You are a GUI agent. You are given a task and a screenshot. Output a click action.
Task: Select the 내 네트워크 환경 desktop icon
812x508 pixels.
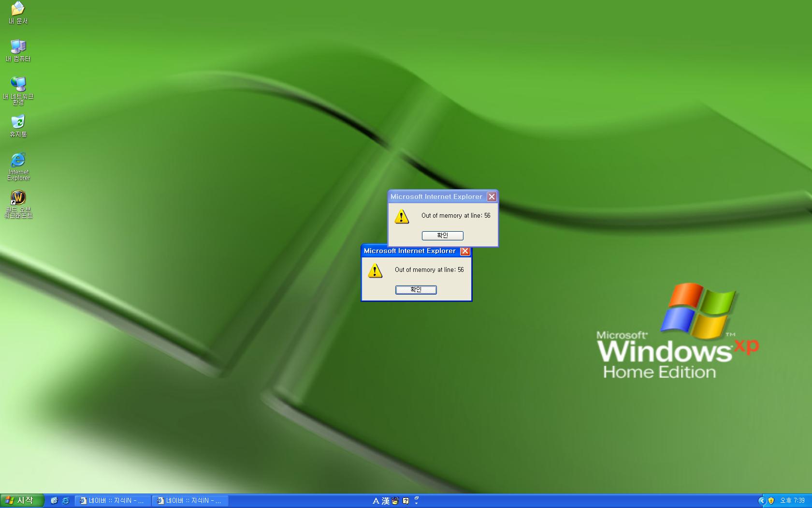coord(18,90)
